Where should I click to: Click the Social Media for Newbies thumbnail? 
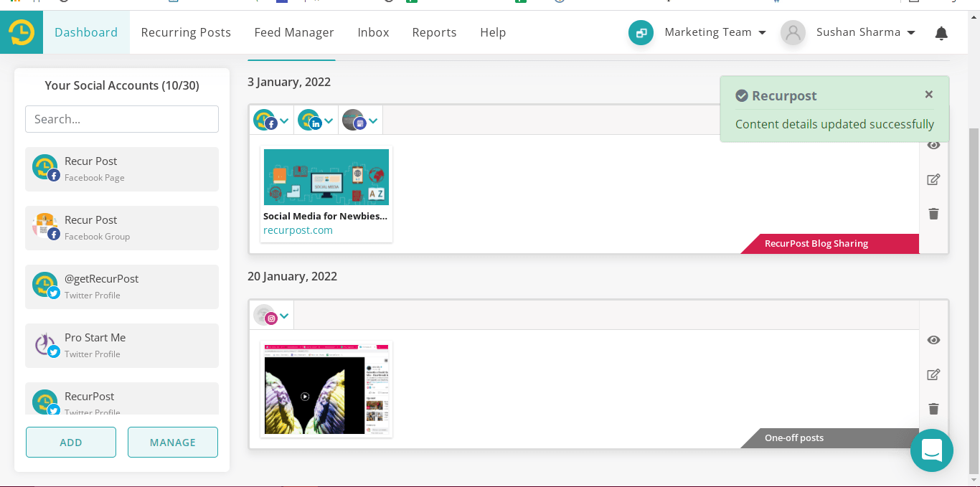pos(326,177)
